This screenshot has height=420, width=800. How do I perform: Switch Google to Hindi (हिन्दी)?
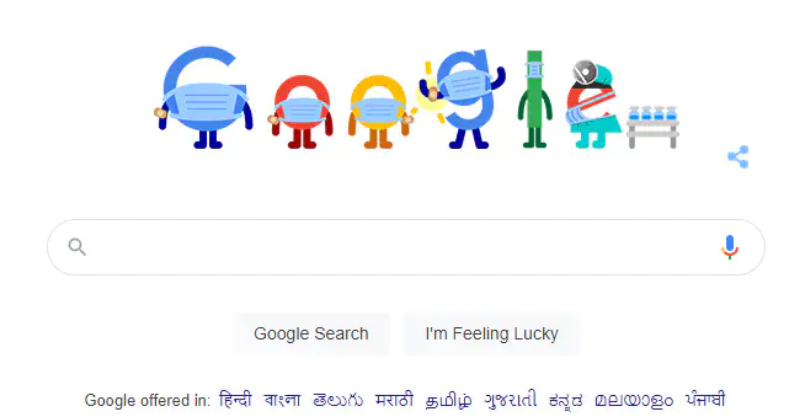coord(235,400)
